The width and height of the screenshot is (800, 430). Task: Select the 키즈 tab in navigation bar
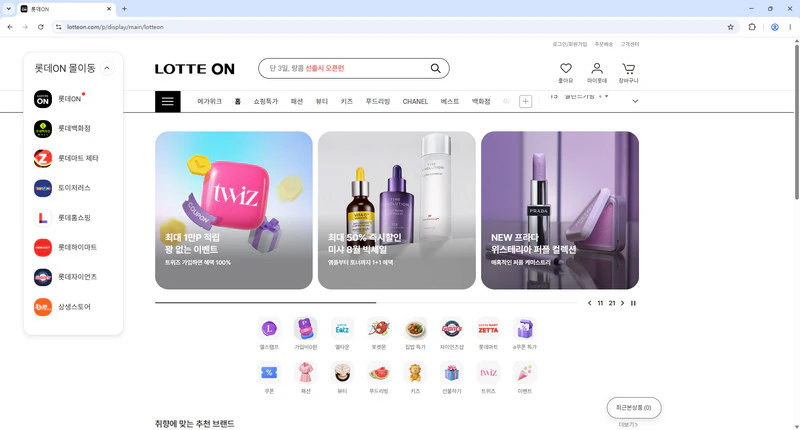(x=347, y=102)
